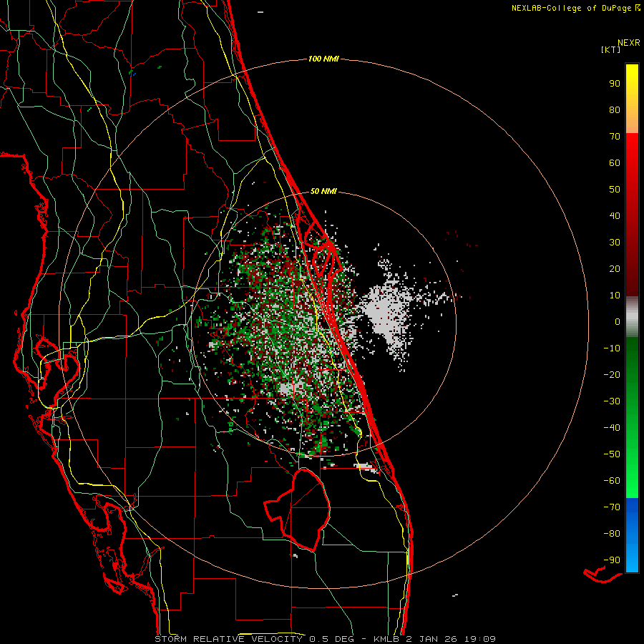Click the -50 value on the velocity scale
Screen dimensions: 644x644
click(612, 454)
